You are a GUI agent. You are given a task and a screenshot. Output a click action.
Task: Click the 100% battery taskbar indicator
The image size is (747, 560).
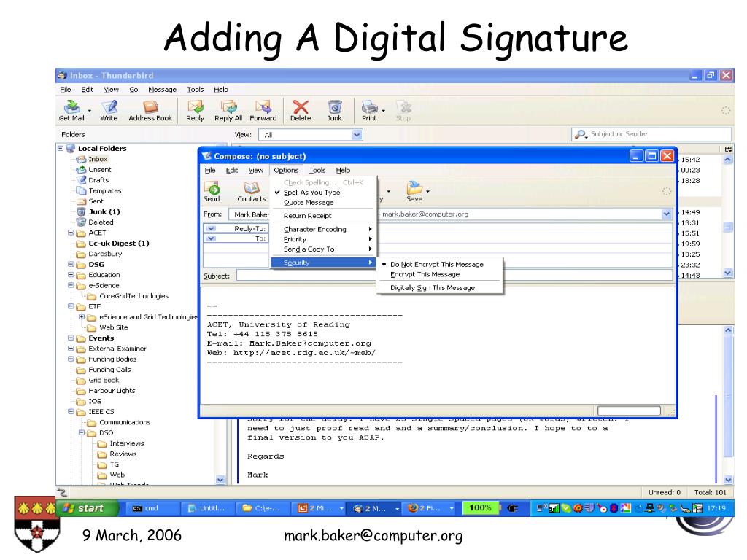pos(480,508)
